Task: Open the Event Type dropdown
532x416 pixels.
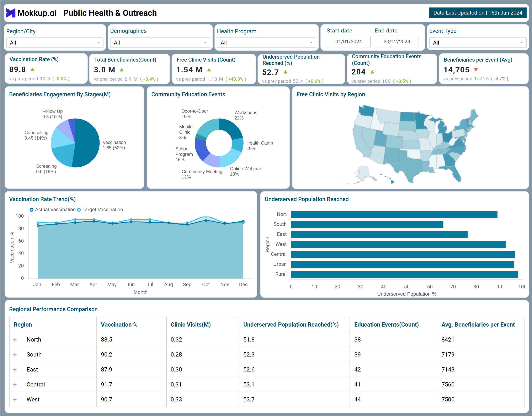Action: click(478, 43)
